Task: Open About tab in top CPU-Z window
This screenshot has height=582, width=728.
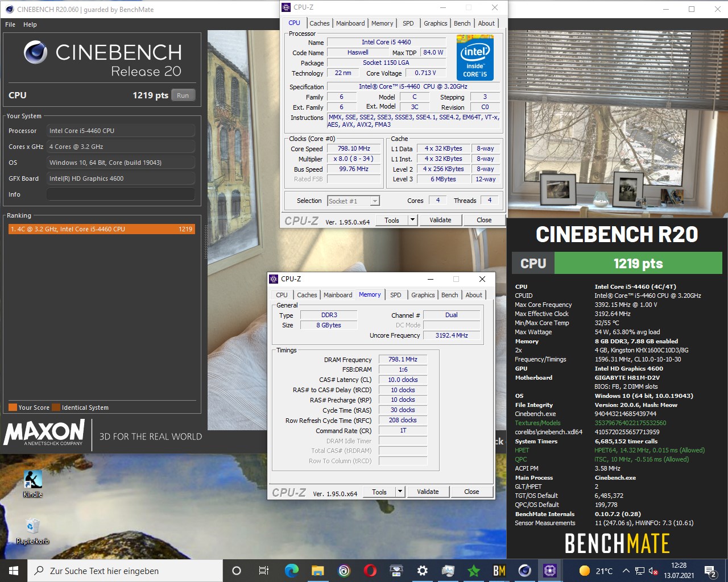Action: (x=486, y=23)
